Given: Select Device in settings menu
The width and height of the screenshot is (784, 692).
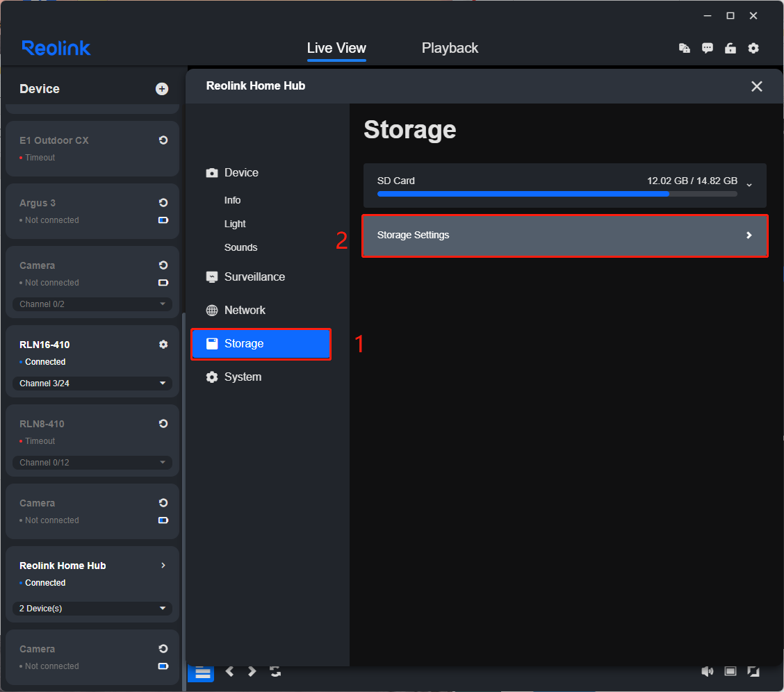Looking at the screenshot, I should point(233,173).
